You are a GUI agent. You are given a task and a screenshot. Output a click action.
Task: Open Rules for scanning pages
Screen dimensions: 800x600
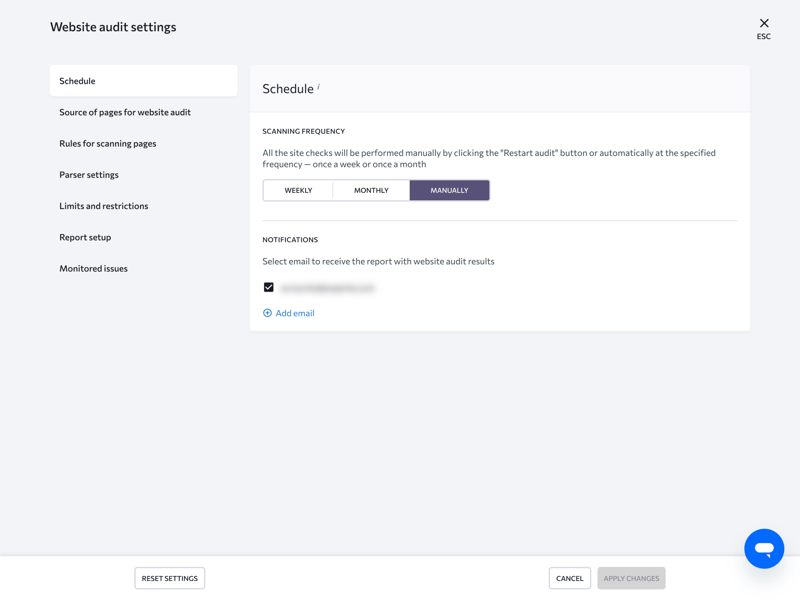108,143
